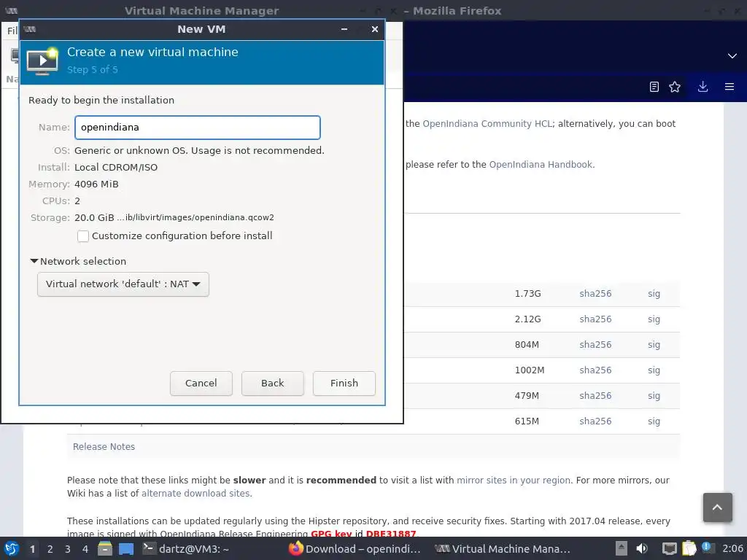
Task: Switch to the Firefox Download openindiana taskbar entry
Action: pos(355,548)
